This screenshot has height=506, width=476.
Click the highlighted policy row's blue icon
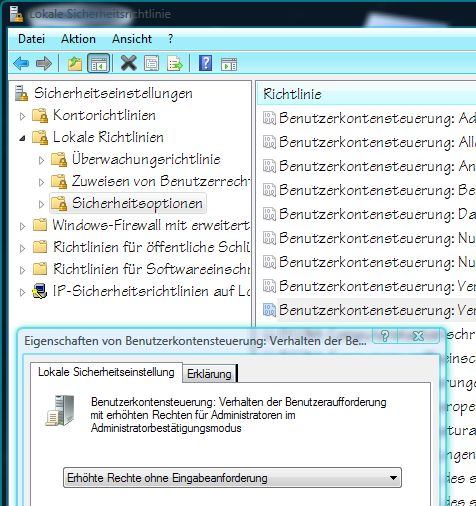[269, 310]
